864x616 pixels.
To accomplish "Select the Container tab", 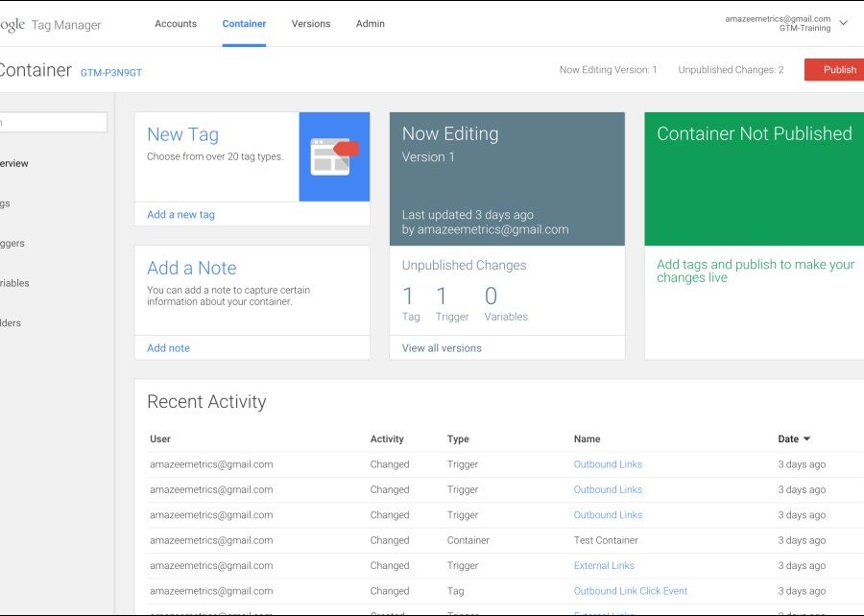I will 244,24.
